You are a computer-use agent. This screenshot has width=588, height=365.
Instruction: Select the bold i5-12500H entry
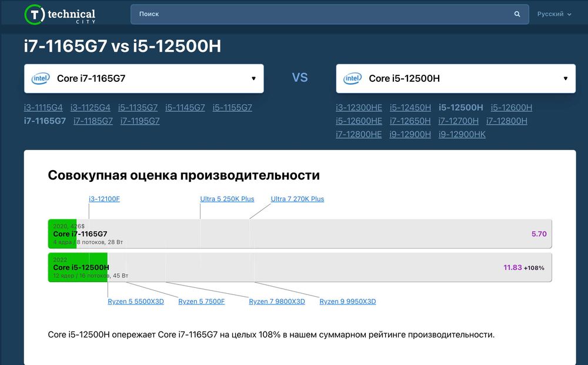pos(461,107)
